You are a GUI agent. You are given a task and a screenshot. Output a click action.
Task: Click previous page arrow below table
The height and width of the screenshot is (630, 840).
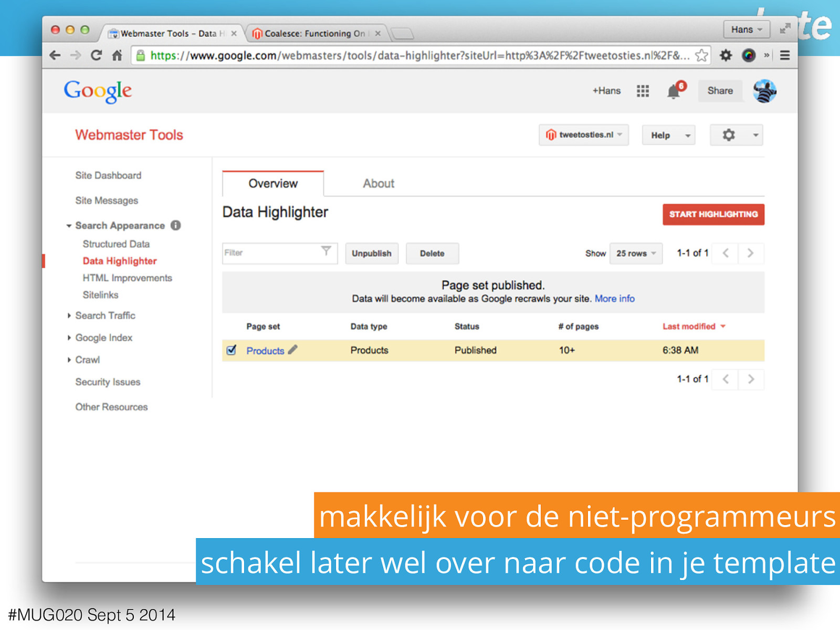tap(726, 379)
